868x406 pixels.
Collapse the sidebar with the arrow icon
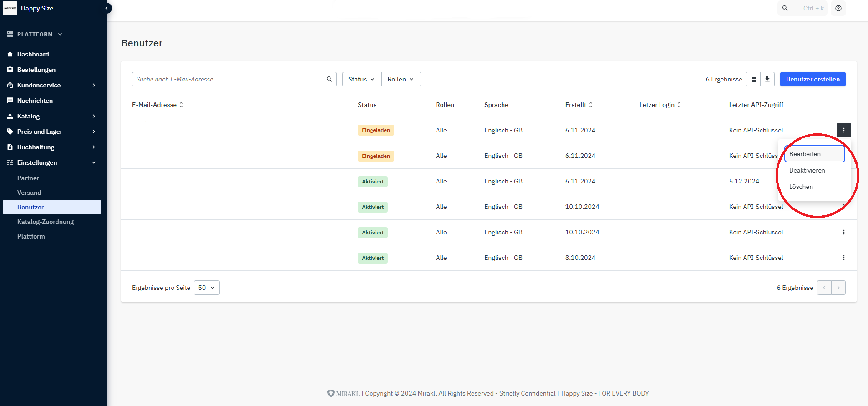pyautogui.click(x=107, y=8)
